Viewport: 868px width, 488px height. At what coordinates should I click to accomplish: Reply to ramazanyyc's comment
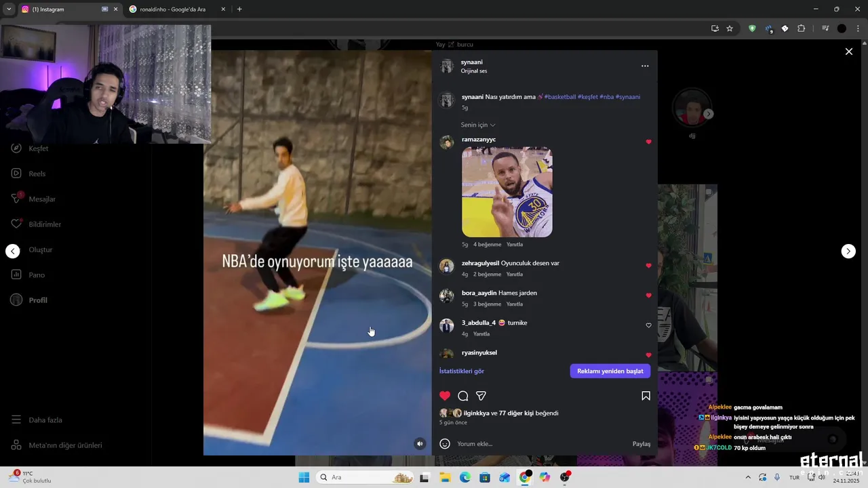[x=515, y=245]
